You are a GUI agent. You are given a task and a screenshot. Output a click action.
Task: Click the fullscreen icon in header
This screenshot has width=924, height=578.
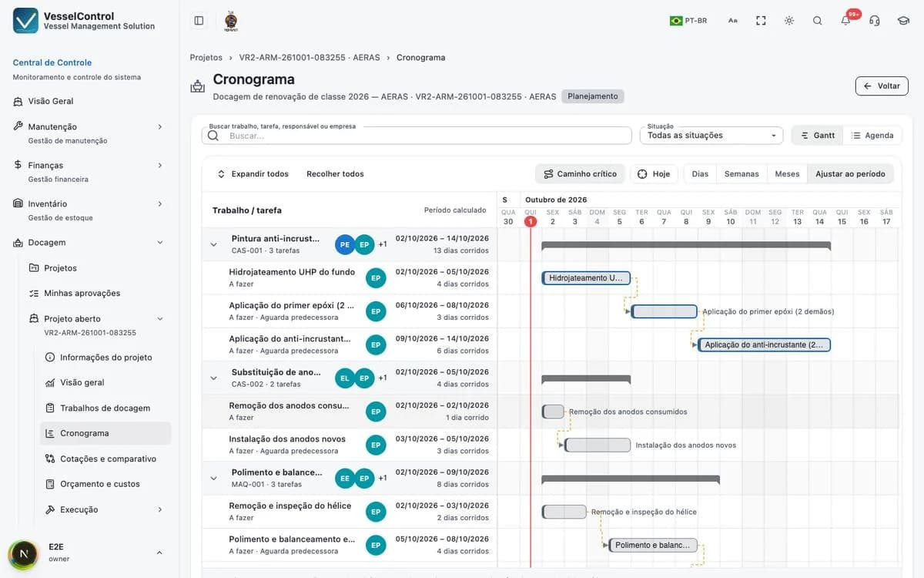pyautogui.click(x=761, y=21)
